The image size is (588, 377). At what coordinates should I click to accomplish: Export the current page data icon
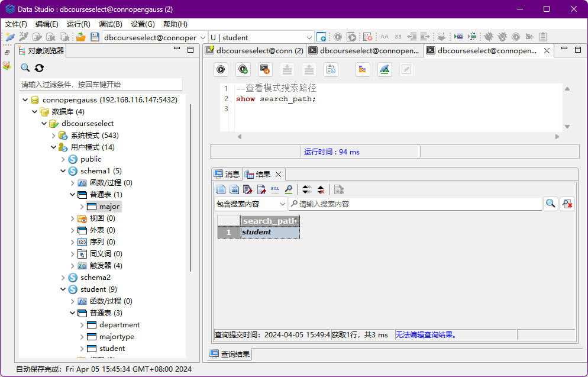(261, 190)
